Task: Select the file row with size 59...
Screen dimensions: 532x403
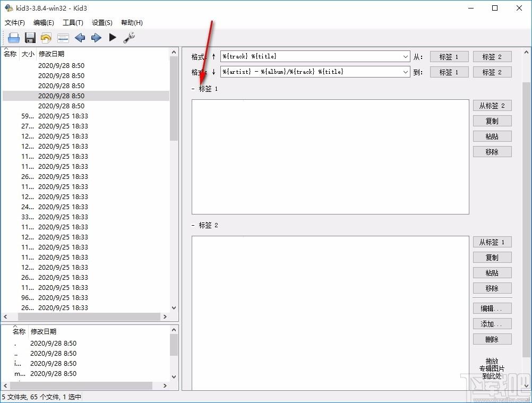Action: (x=86, y=116)
